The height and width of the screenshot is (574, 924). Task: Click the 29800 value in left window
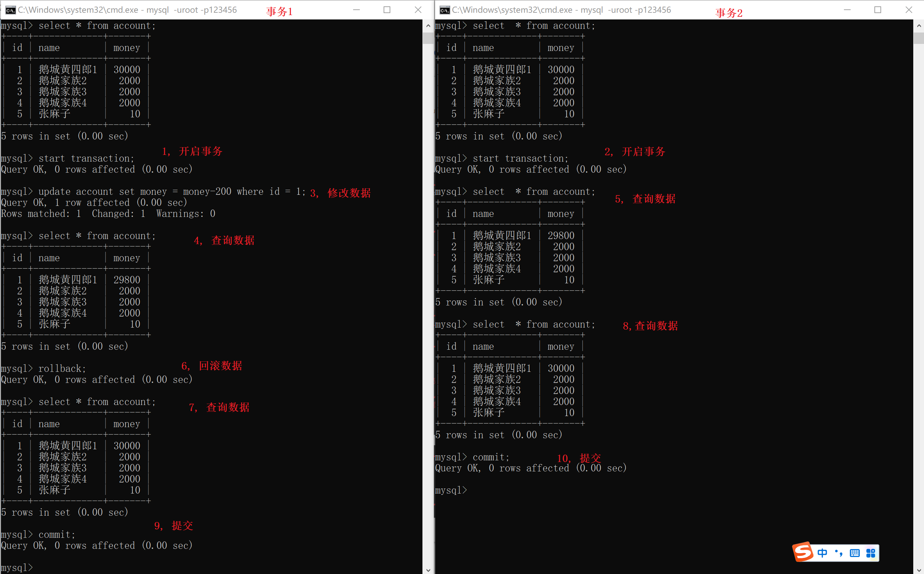click(127, 280)
